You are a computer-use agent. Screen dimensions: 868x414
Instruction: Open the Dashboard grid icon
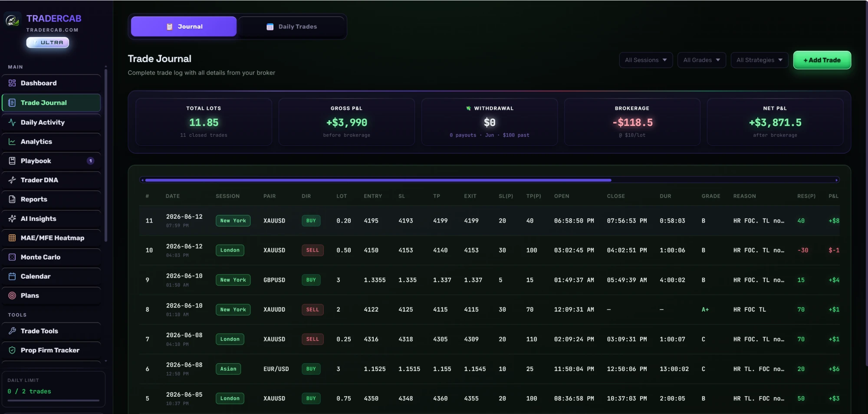click(12, 83)
